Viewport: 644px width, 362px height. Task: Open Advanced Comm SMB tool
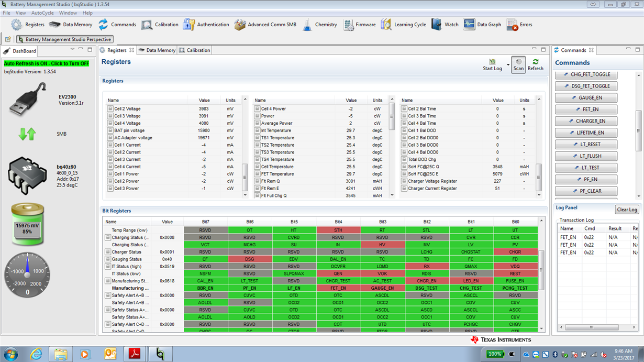(x=265, y=25)
